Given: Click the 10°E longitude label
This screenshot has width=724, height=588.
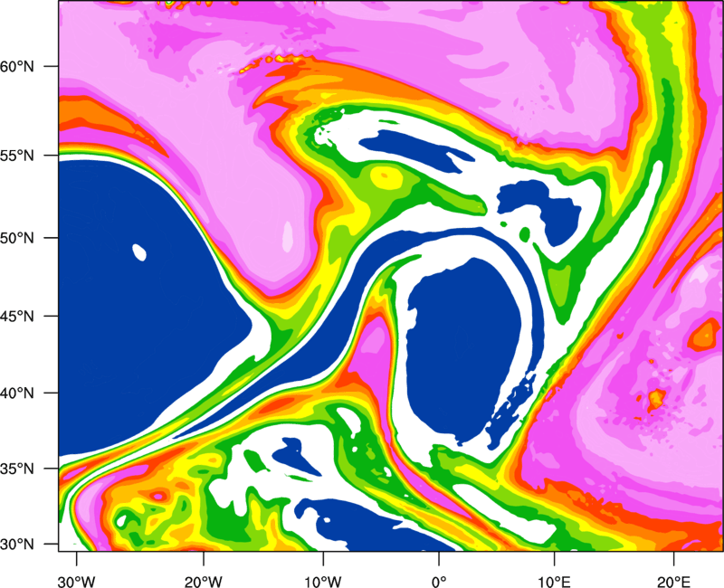Looking at the screenshot, I should pyautogui.click(x=554, y=582).
